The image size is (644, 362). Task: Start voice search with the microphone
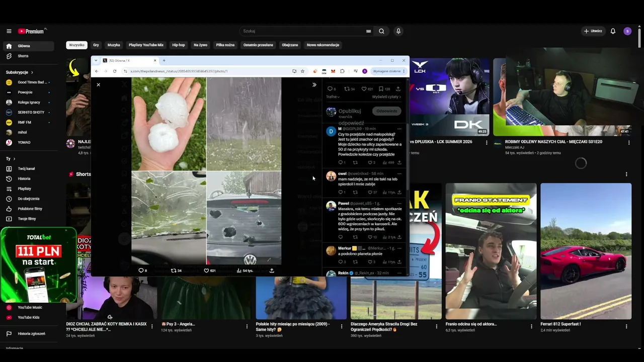pos(398,31)
